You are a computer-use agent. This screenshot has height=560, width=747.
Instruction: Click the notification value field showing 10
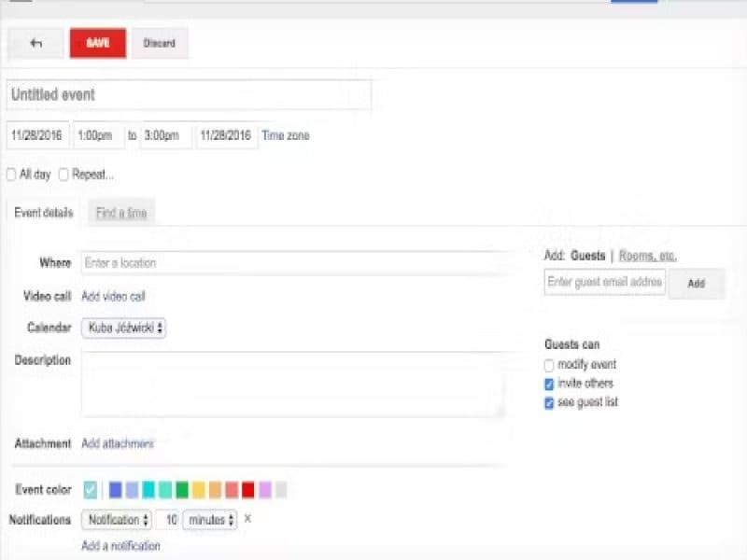click(x=168, y=520)
